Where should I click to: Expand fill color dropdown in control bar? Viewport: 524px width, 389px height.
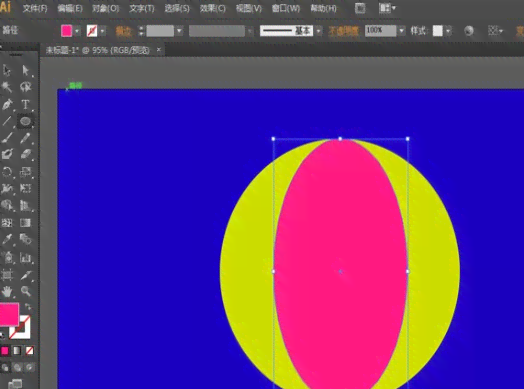coord(77,31)
